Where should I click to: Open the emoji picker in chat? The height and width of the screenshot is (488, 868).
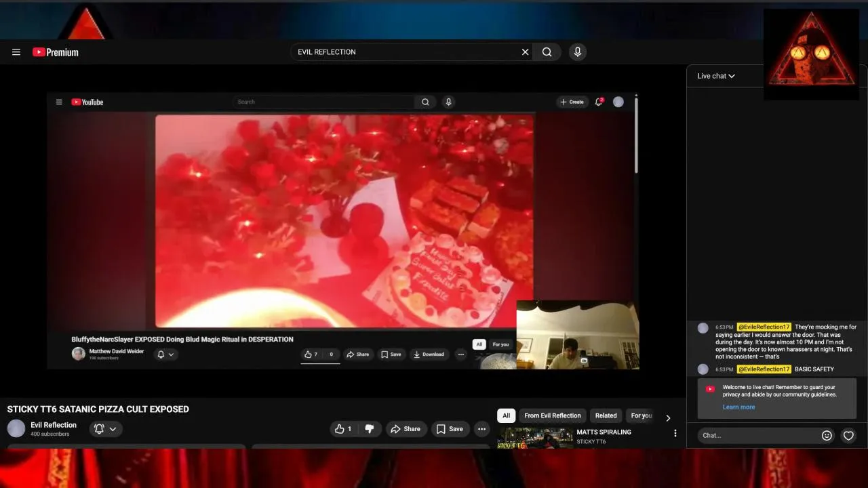(x=827, y=436)
